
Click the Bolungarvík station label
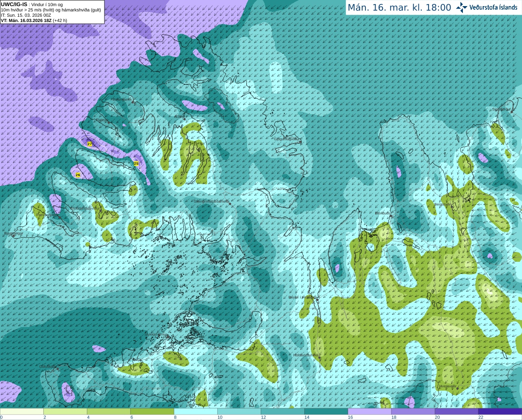(122, 99)
